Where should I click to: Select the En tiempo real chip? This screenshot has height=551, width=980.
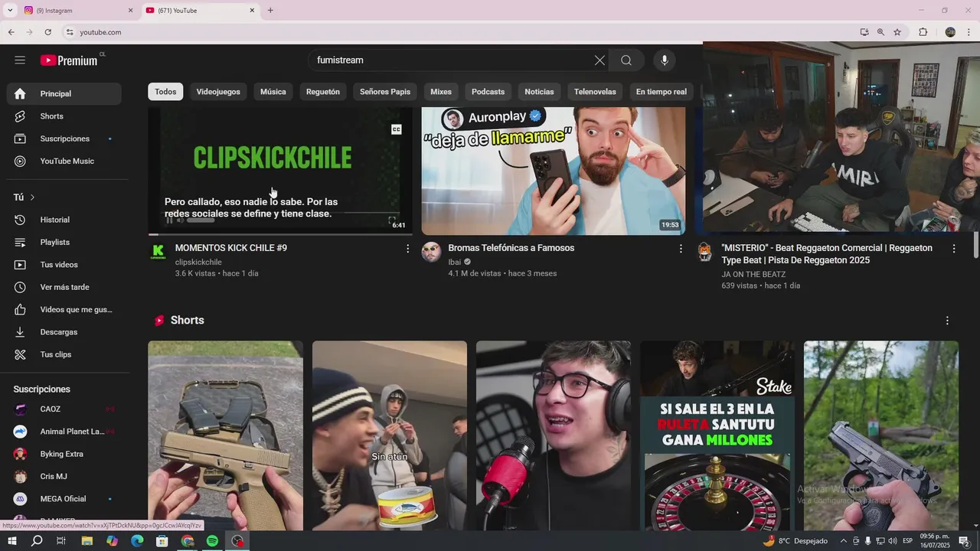point(661,92)
